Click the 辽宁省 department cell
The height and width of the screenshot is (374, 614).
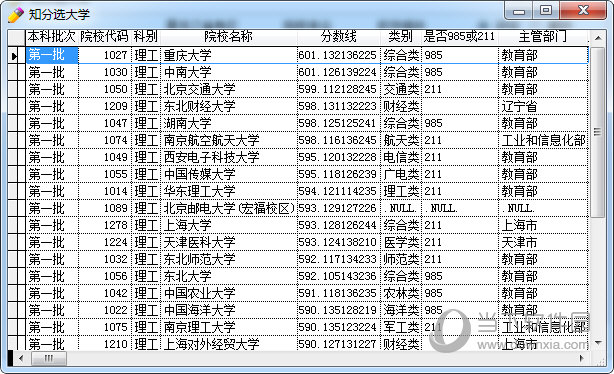click(543, 107)
